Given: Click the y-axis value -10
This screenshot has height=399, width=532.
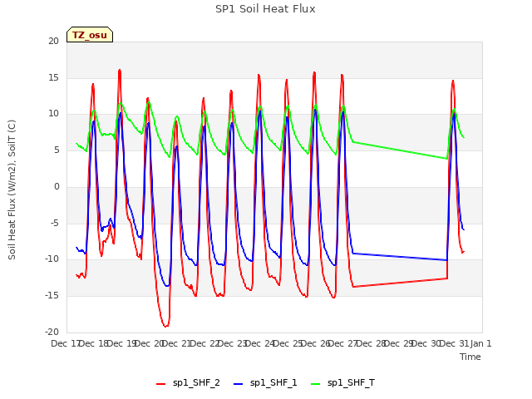Looking at the screenshot, I should pos(52,259).
